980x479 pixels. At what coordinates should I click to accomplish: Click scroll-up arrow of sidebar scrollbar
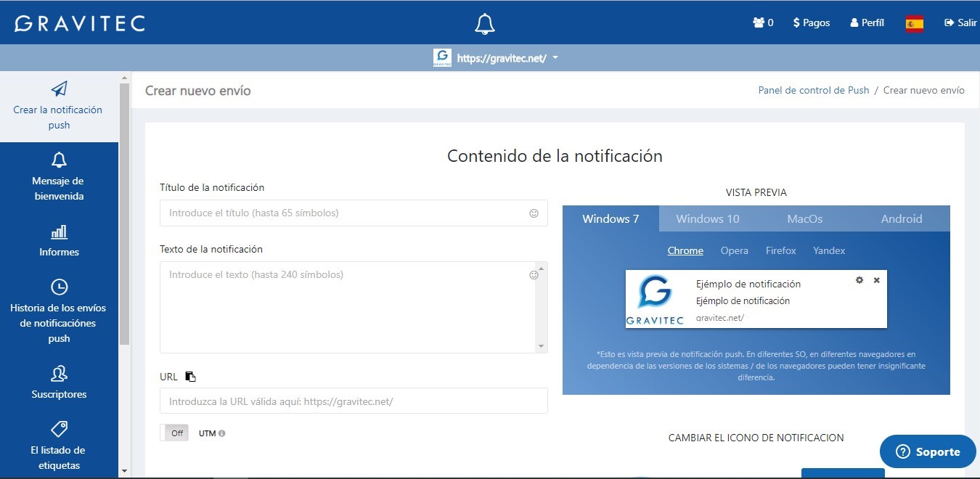click(x=124, y=78)
